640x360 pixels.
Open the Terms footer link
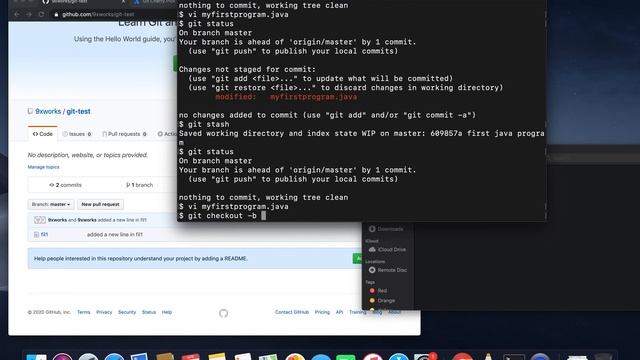point(84,312)
